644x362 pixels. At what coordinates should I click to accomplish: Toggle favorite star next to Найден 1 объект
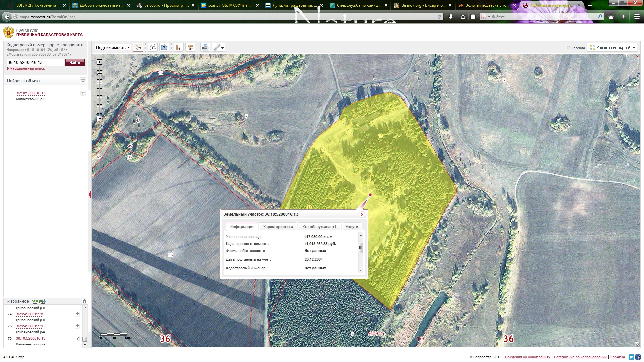83,80
